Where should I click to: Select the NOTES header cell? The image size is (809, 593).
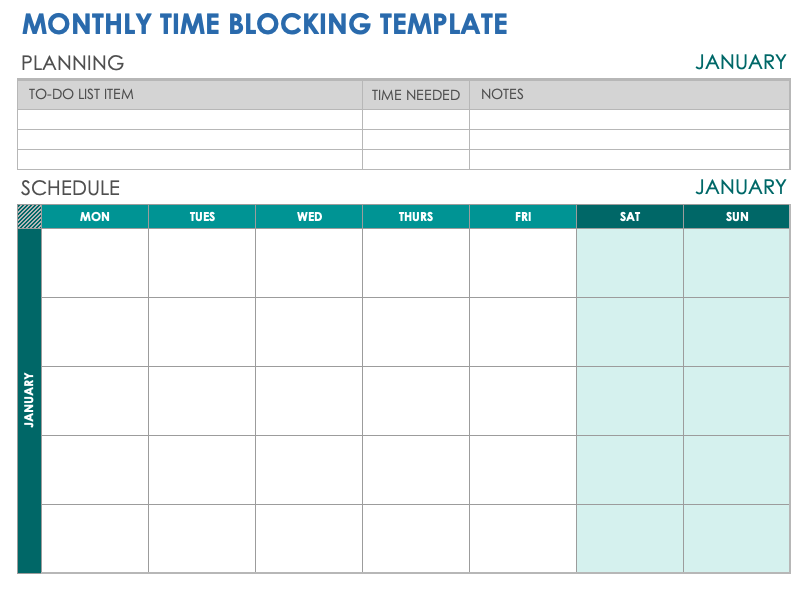click(x=630, y=95)
